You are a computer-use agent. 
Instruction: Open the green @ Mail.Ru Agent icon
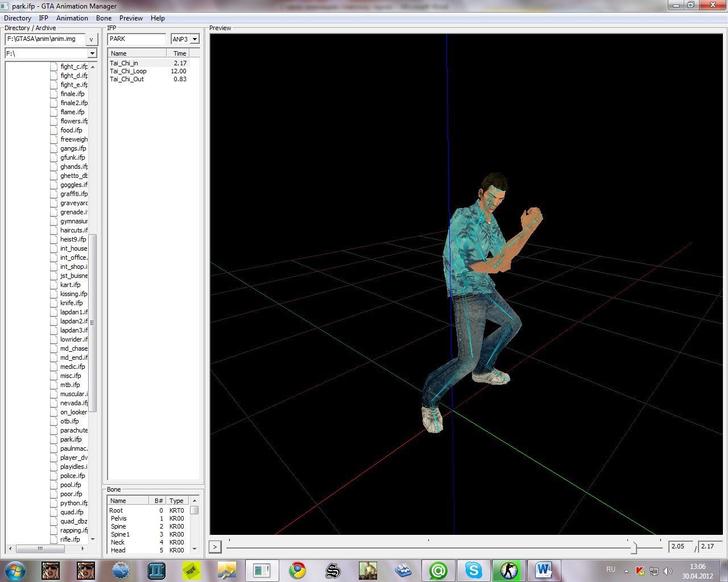[x=438, y=570]
